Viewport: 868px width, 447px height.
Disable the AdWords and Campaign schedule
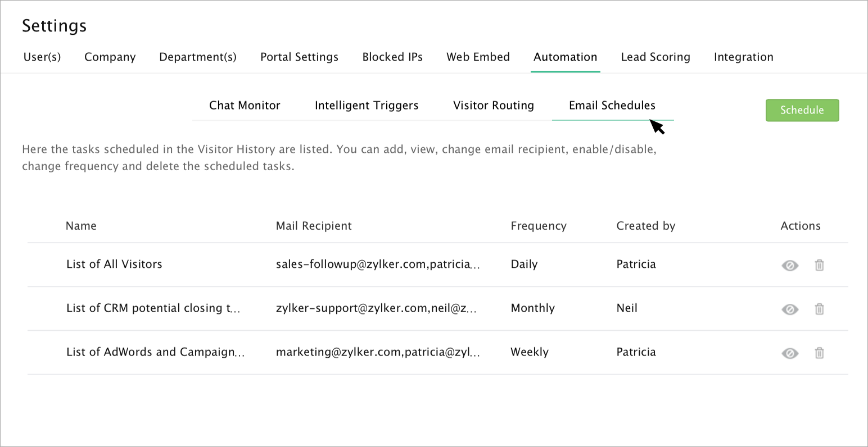(x=790, y=353)
